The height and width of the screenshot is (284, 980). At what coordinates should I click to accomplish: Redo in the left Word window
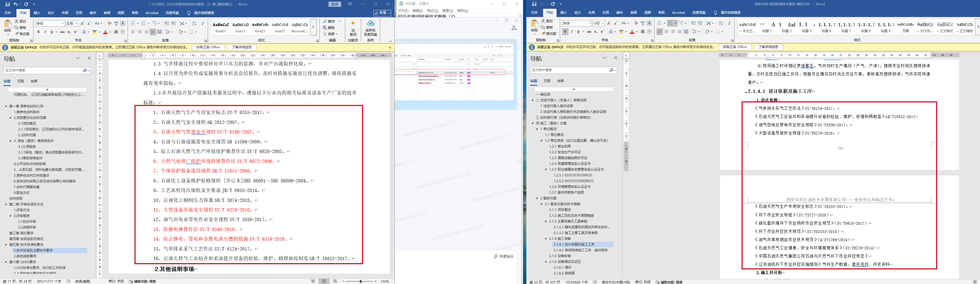pos(26,4)
